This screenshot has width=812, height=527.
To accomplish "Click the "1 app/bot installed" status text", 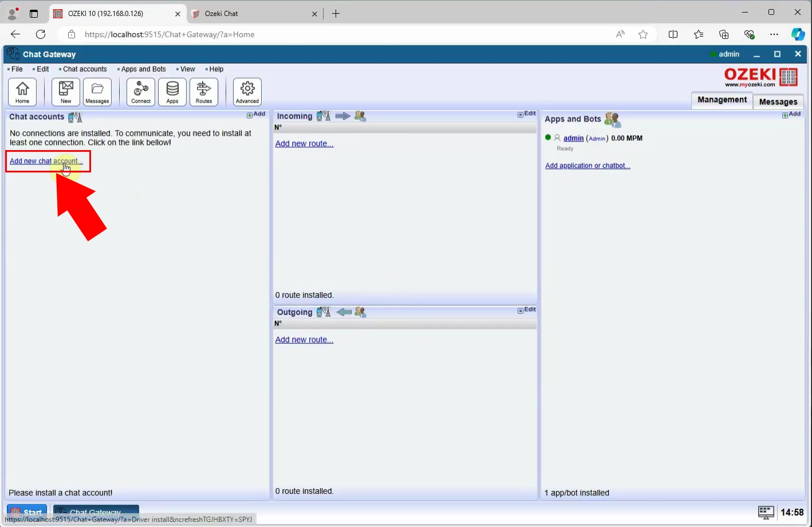I will click(x=577, y=493).
